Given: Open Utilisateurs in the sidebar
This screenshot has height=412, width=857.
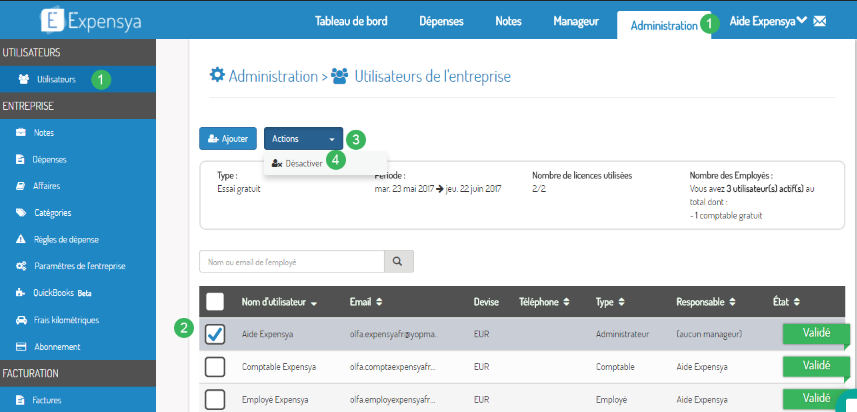Looking at the screenshot, I should pyautogui.click(x=78, y=79).
